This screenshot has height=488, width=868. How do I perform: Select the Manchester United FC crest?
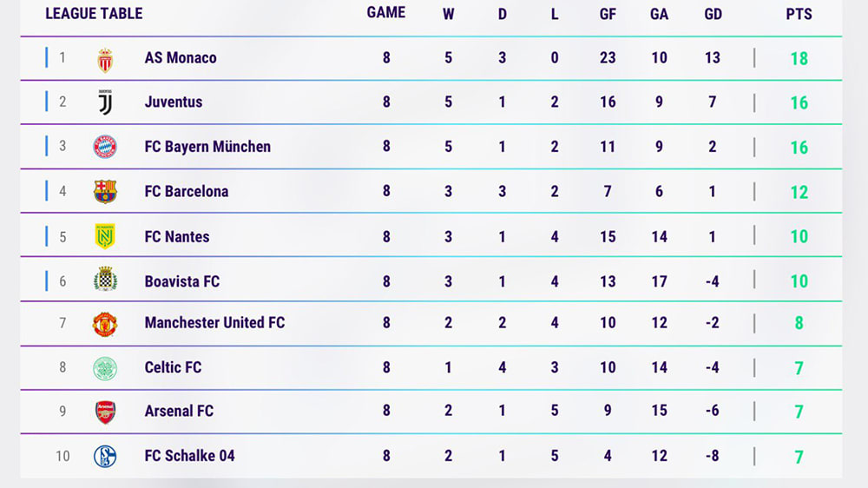click(x=105, y=324)
